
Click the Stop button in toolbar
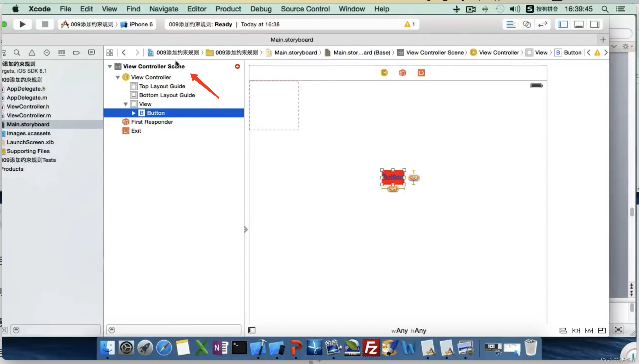(45, 24)
